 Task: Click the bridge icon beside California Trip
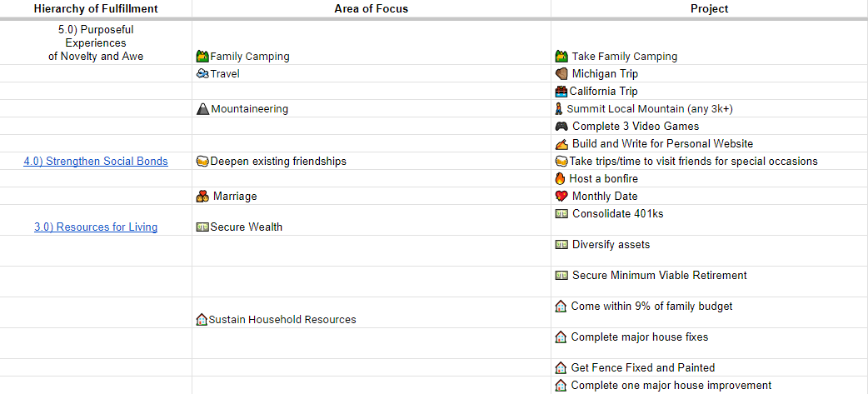(561, 92)
